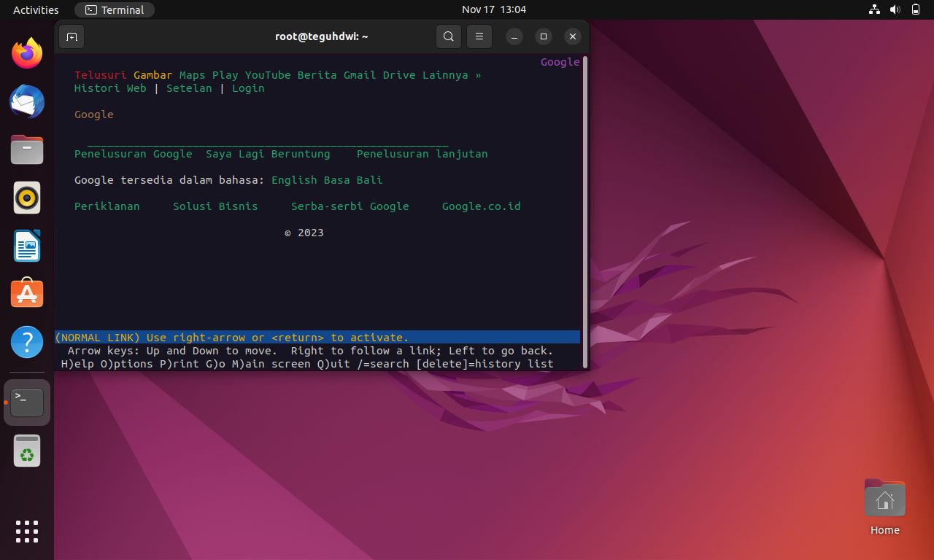Open terminal search with magnifier icon

click(x=449, y=36)
